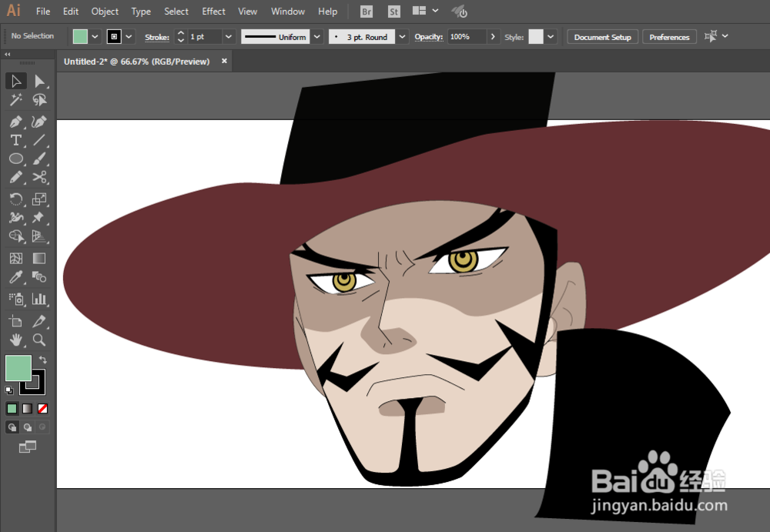Set paint mode to Gradient

(x=28, y=409)
